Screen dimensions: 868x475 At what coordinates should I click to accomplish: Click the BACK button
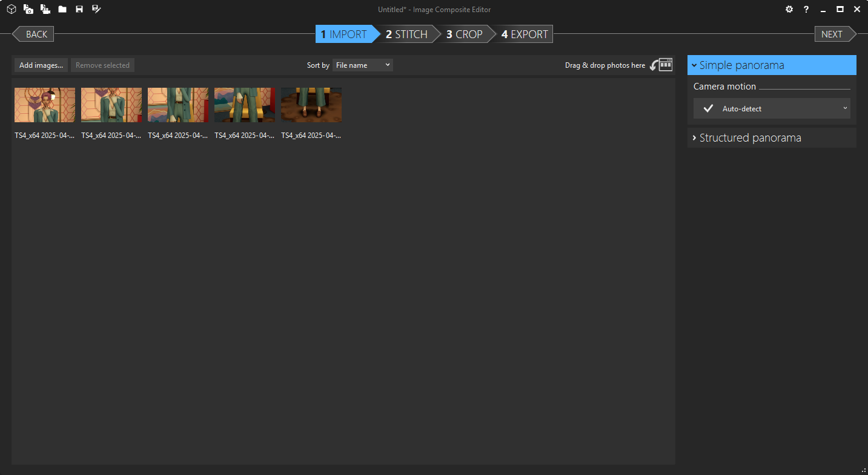click(33, 34)
